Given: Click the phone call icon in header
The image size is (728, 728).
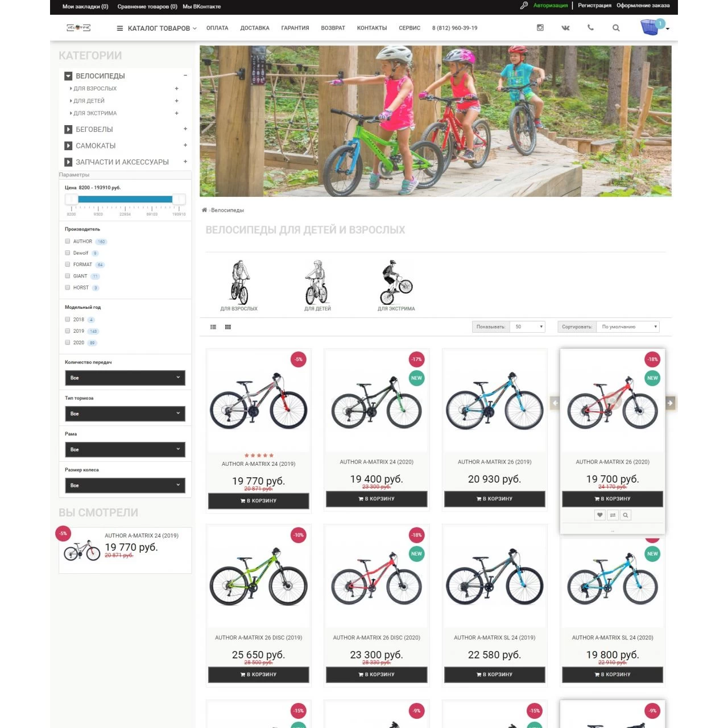Looking at the screenshot, I should 590,28.
